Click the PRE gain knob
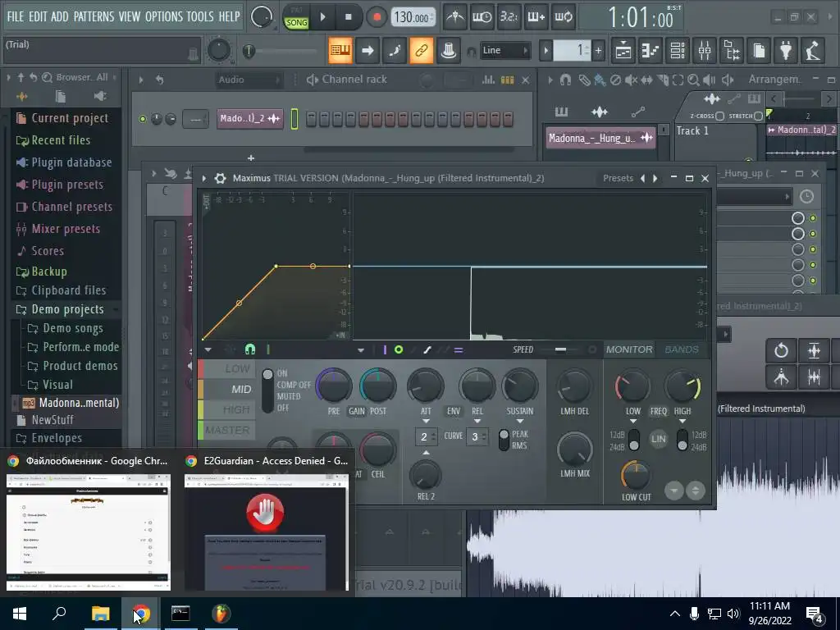This screenshot has width=840, height=630. tap(333, 386)
